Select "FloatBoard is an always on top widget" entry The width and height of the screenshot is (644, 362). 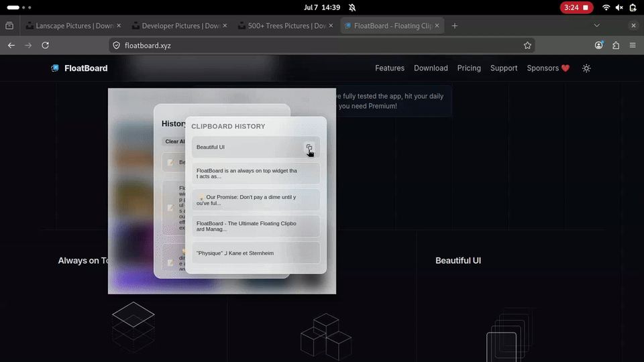click(x=256, y=173)
